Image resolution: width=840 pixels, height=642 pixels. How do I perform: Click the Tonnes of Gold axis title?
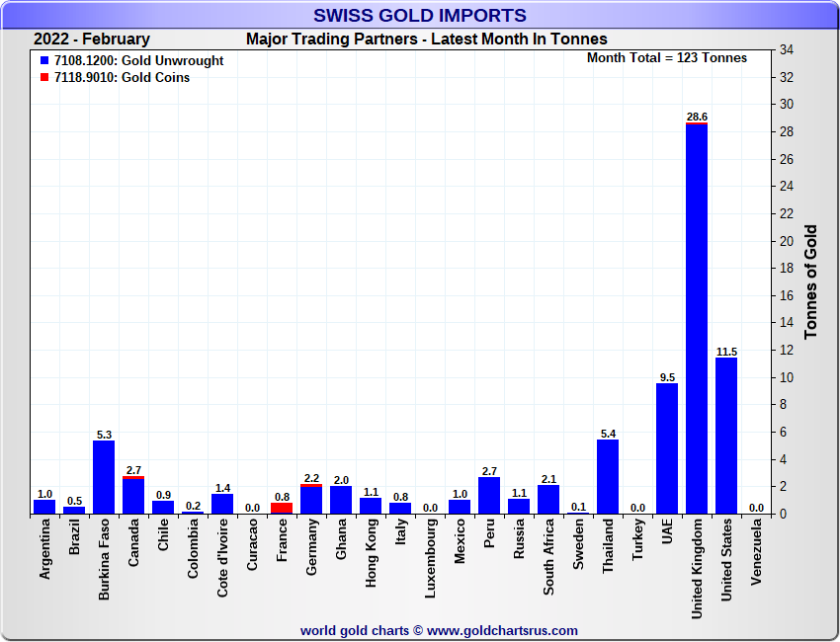(811, 282)
